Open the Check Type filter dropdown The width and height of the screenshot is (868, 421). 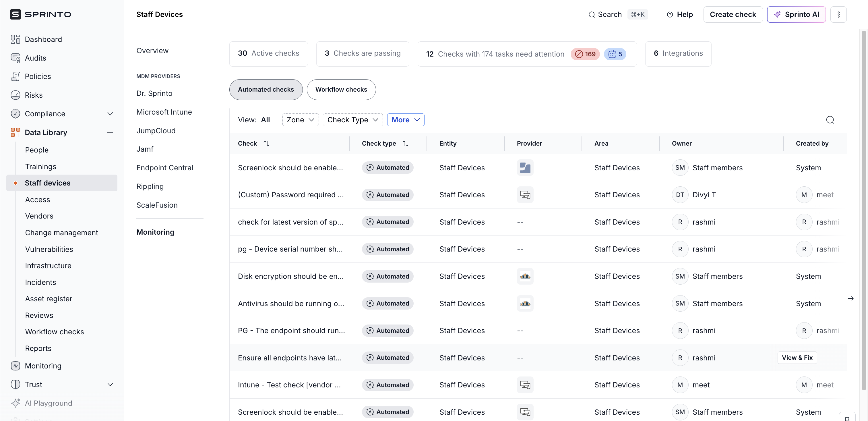pyautogui.click(x=352, y=120)
